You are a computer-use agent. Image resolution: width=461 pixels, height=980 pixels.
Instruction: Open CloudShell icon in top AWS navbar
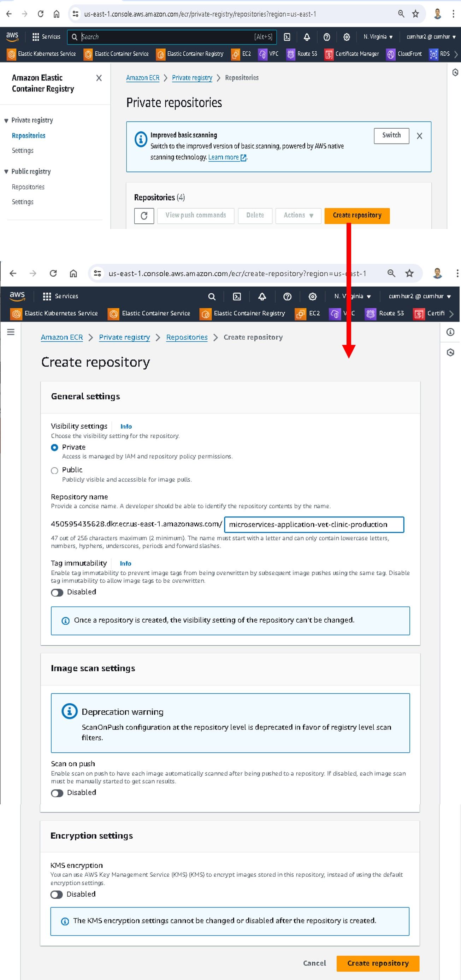click(287, 37)
